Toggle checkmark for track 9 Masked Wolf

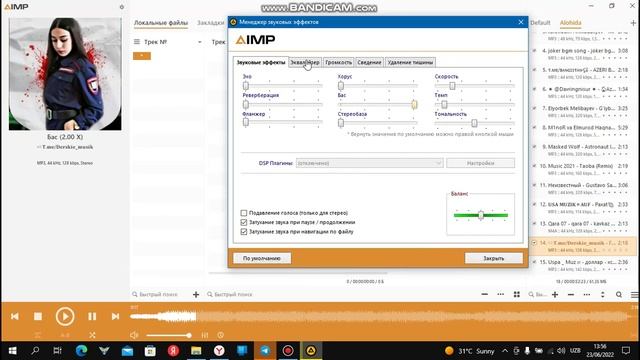click(x=534, y=147)
